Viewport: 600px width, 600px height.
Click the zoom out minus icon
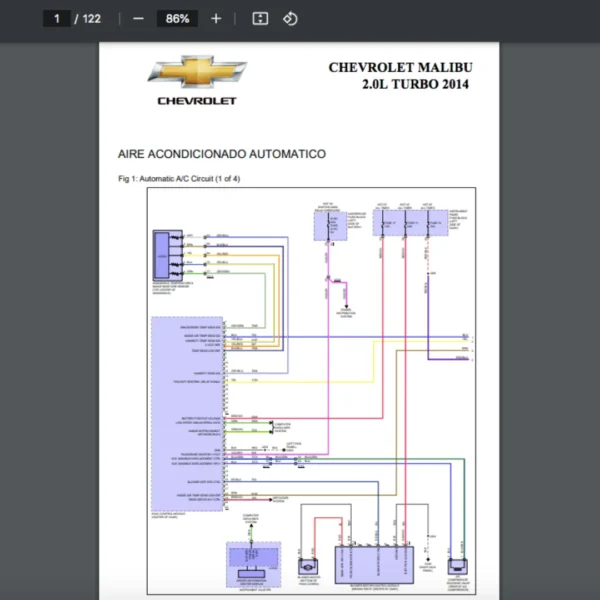(138, 19)
